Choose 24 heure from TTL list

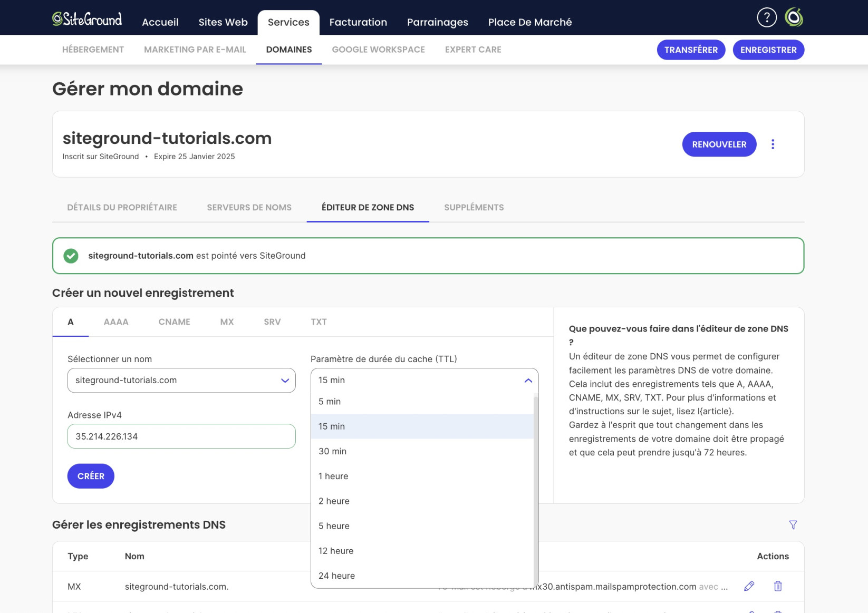click(422, 576)
